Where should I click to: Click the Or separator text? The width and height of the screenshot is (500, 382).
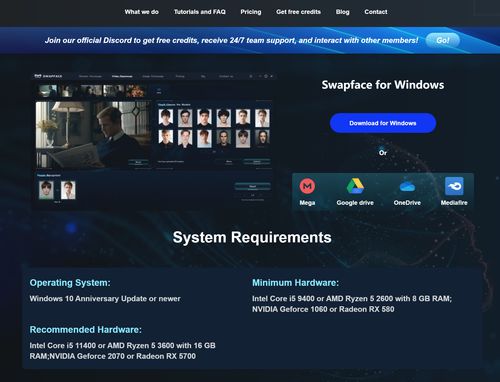click(x=383, y=153)
